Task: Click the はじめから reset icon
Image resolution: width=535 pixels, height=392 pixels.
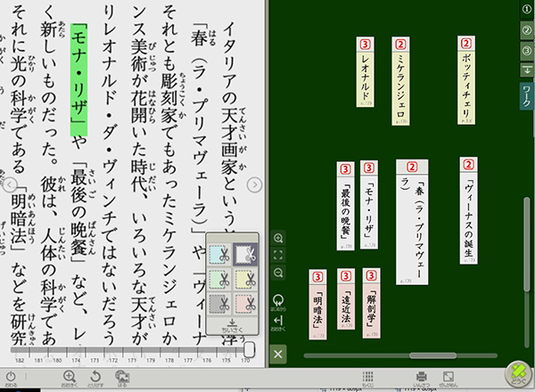Action: pos(278,302)
